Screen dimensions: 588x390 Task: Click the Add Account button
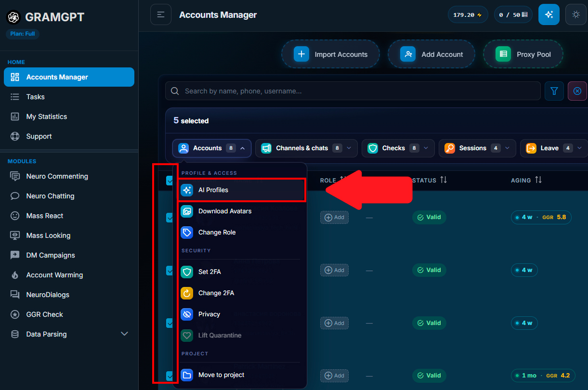(431, 54)
